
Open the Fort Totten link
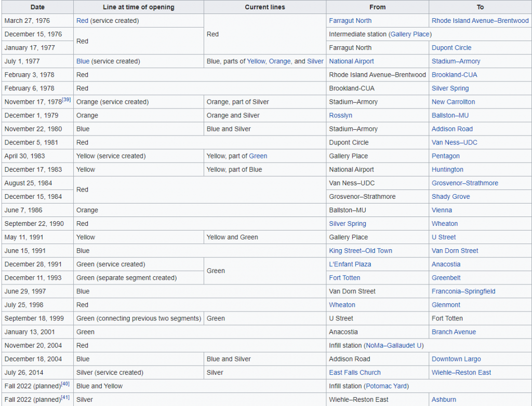[344, 278]
